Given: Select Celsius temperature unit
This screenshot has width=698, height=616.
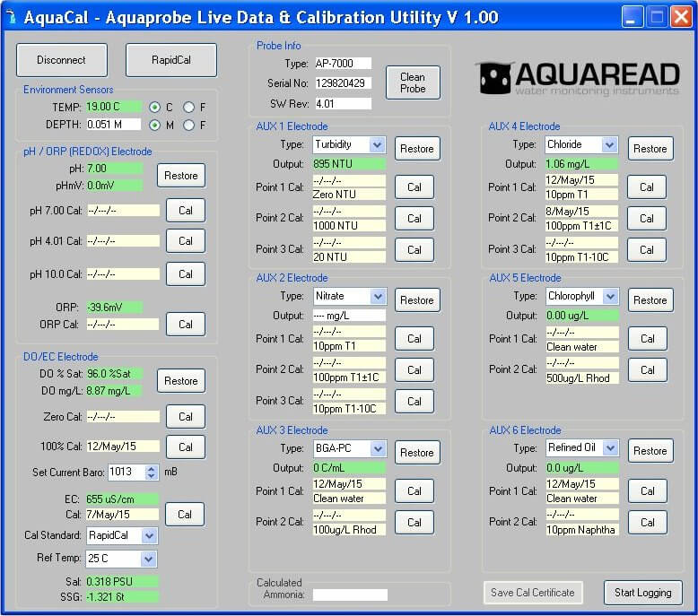Looking at the screenshot, I should pos(155,107).
